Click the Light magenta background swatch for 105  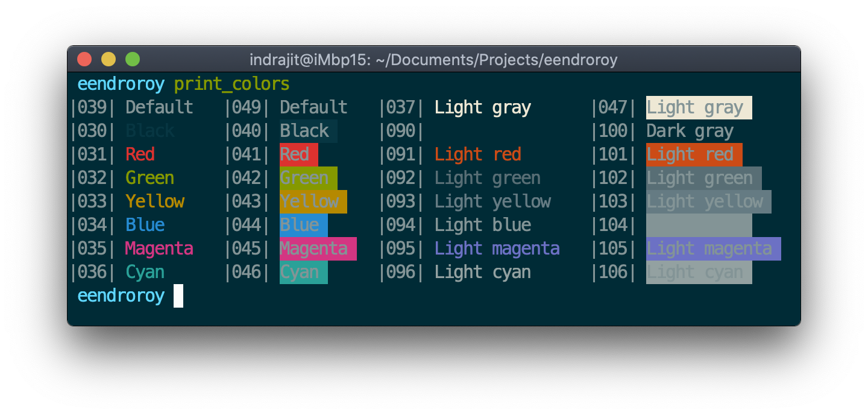coord(714,249)
